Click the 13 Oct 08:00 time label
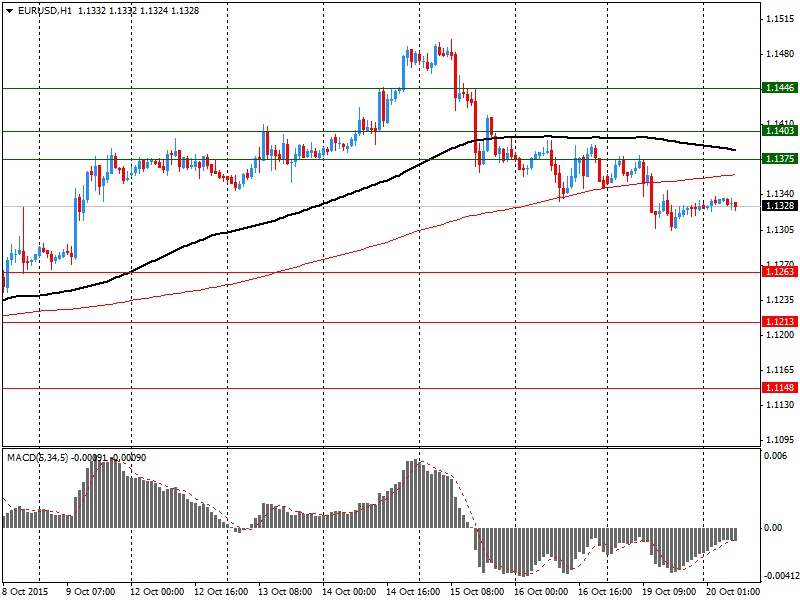Screen dimensions: 800x600 (285, 592)
